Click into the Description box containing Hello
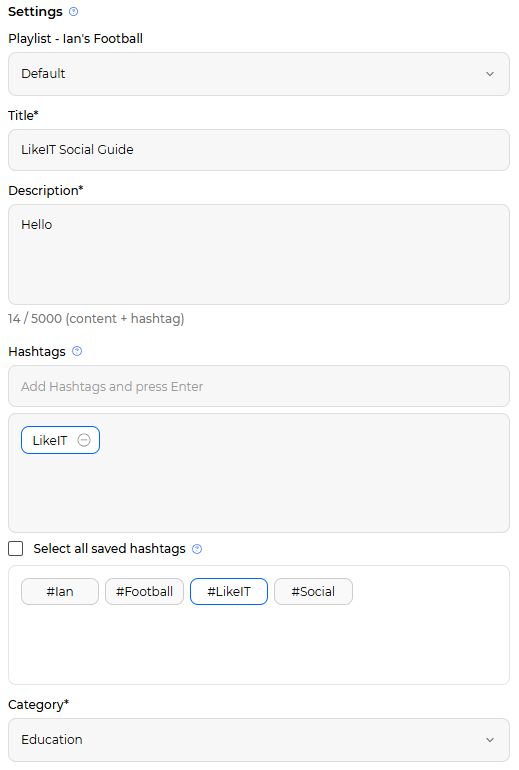The height and width of the screenshot is (770, 519). click(x=259, y=254)
